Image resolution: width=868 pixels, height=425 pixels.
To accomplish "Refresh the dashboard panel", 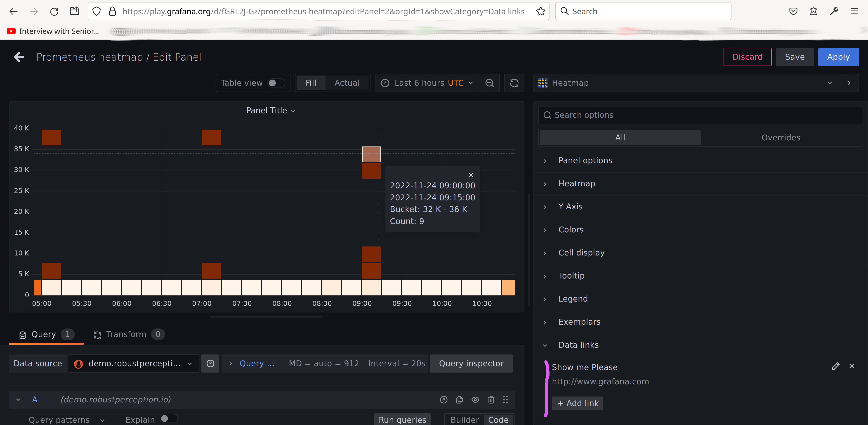I will coord(514,83).
